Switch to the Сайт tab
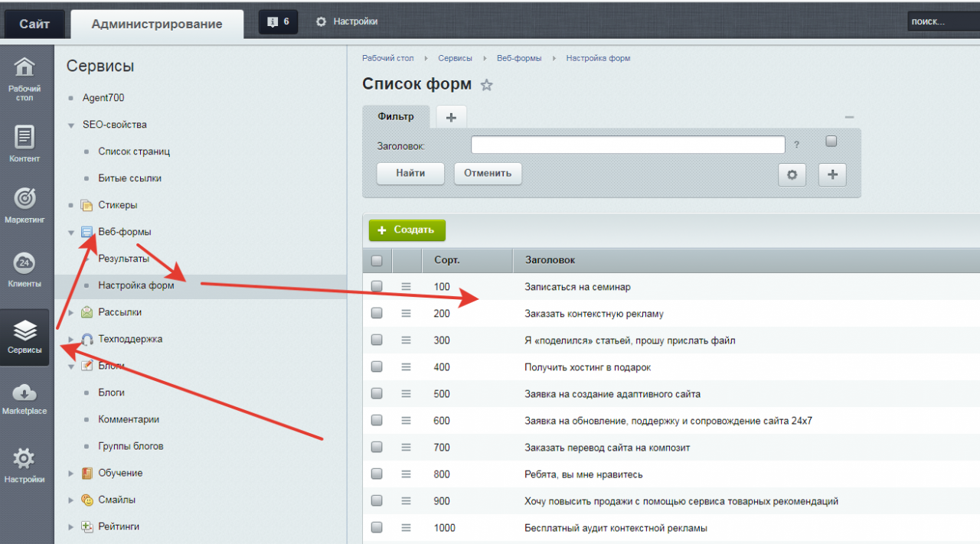The width and height of the screenshot is (980, 544). pyautogui.click(x=34, y=24)
